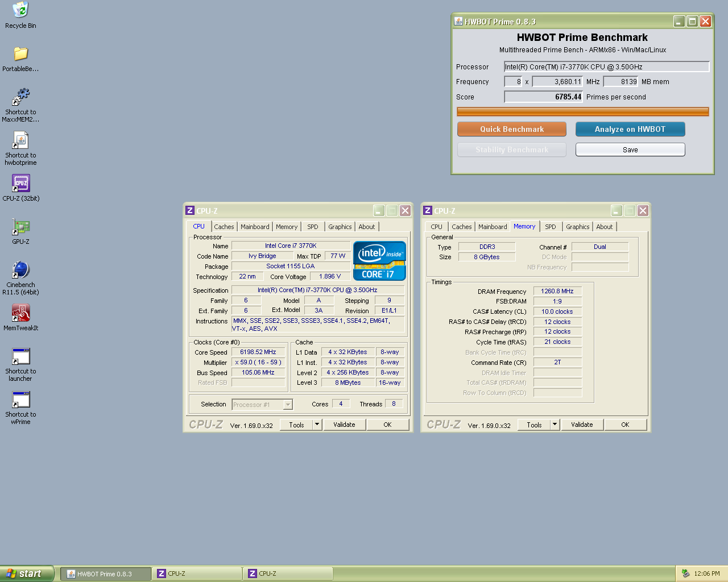Click DRAM Frequency value 1260.8 MHz
The height and width of the screenshot is (582, 728).
(x=557, y=292)
